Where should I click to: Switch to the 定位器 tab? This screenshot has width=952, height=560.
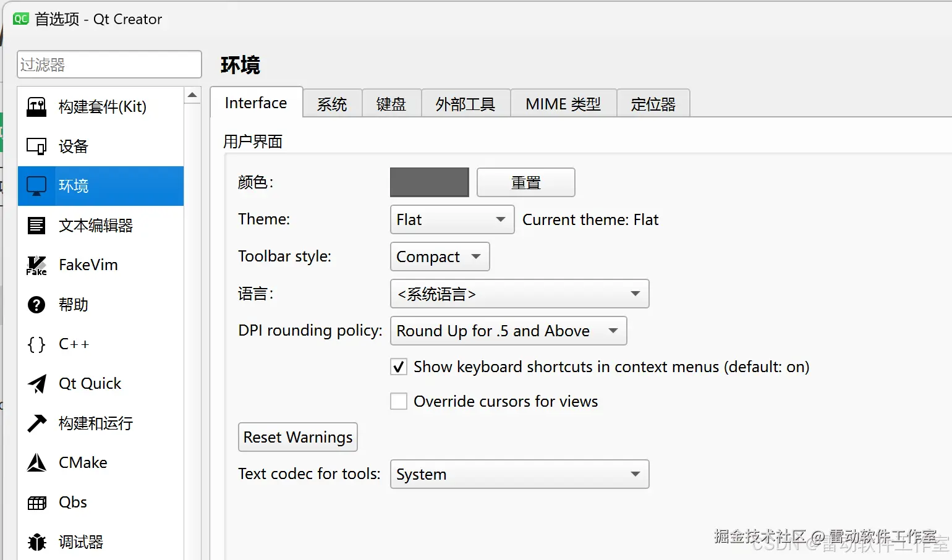[653, 104]
